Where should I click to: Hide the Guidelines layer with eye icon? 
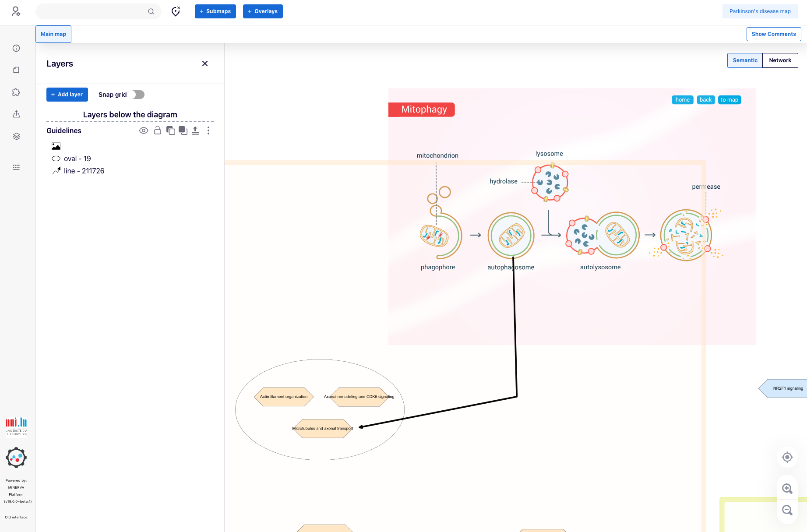(144, 130)
